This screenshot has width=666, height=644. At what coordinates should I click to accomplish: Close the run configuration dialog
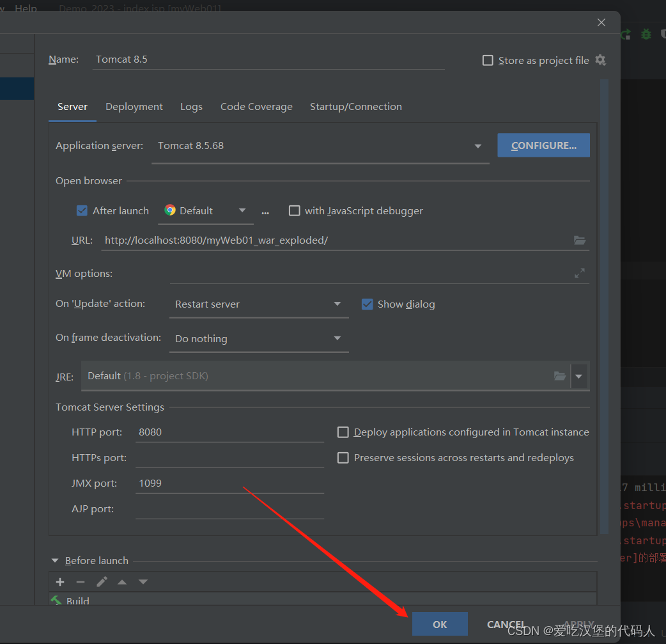[x=601, y=22]
